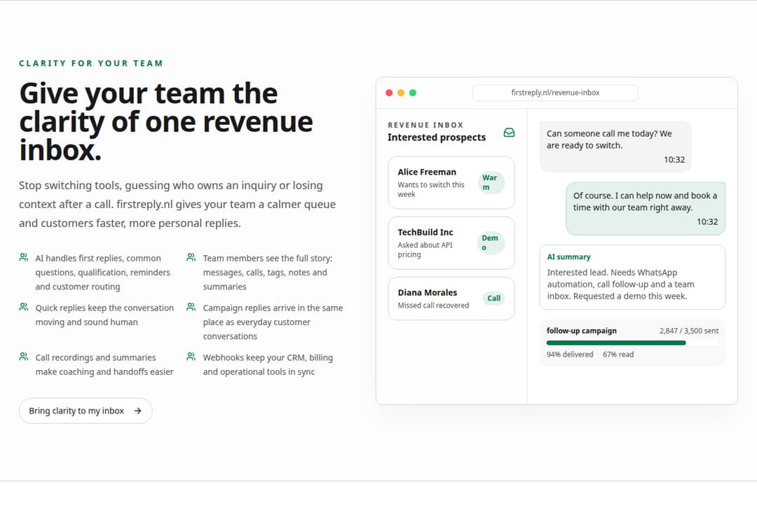Click the inbox tray icon beside Interested prospects
757x532 pixels.
click(x=509, y=132)
